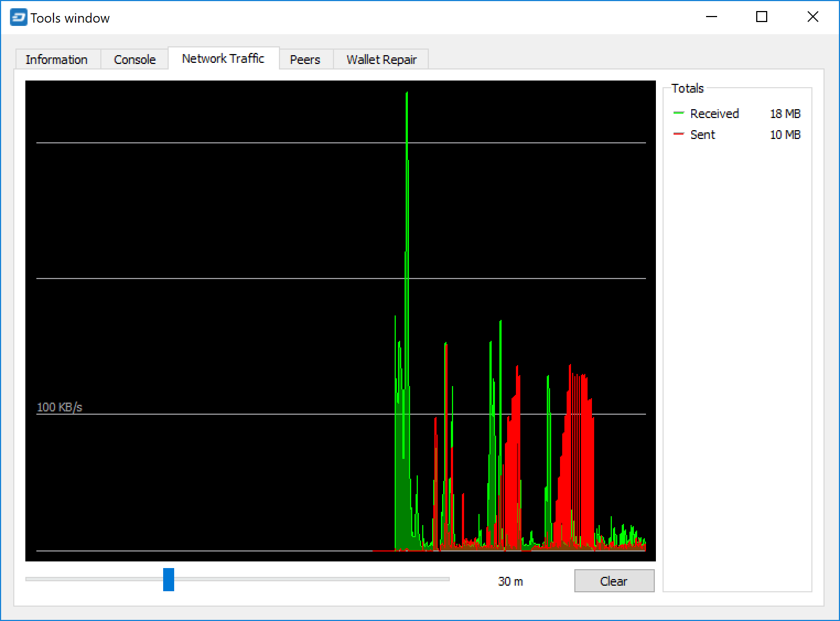Click the Dash logo in the title bar
The width and height of the screenshot is (840, 621).
coord(18,18)
